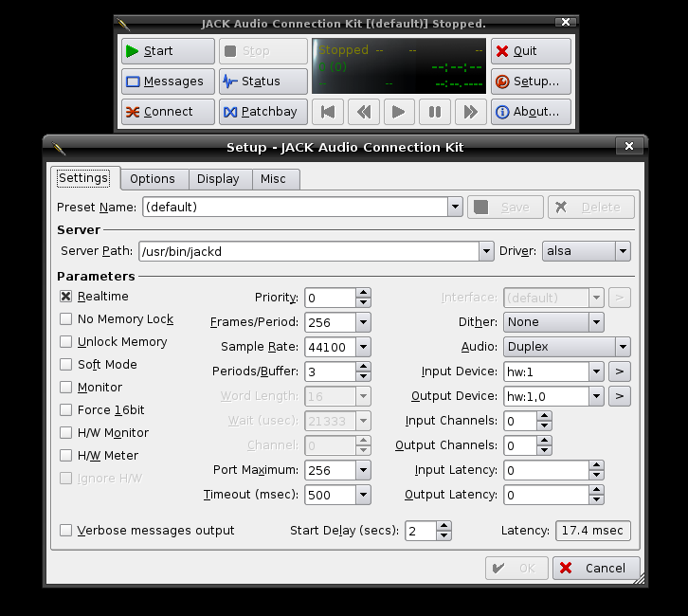Click the transport play icon

399,112
